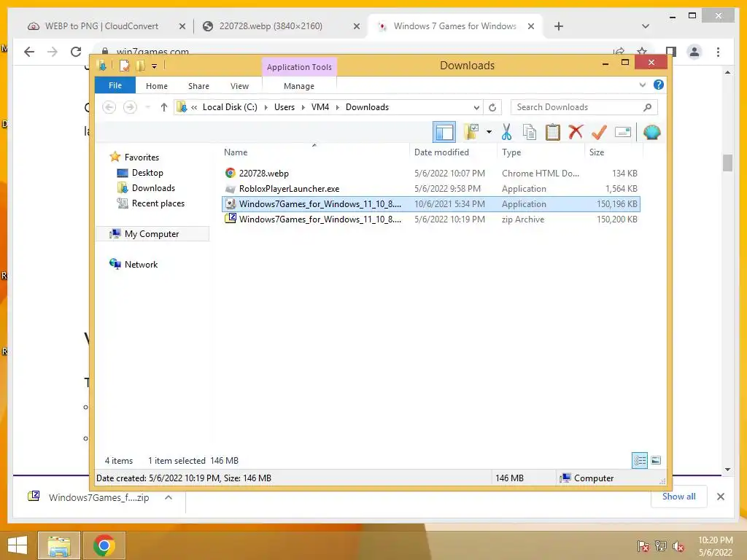
Task: Click the Paste clipboard icon
Action: [x=553, y=132]
